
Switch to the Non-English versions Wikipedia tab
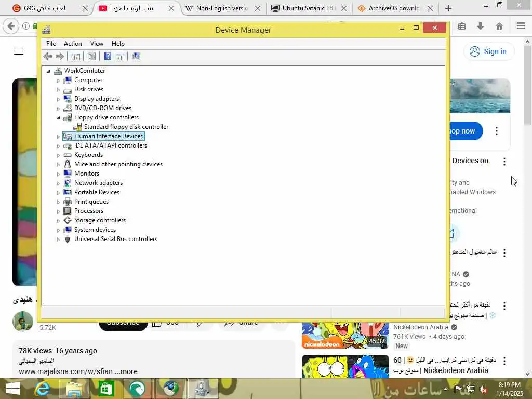[x=222, y=8]
